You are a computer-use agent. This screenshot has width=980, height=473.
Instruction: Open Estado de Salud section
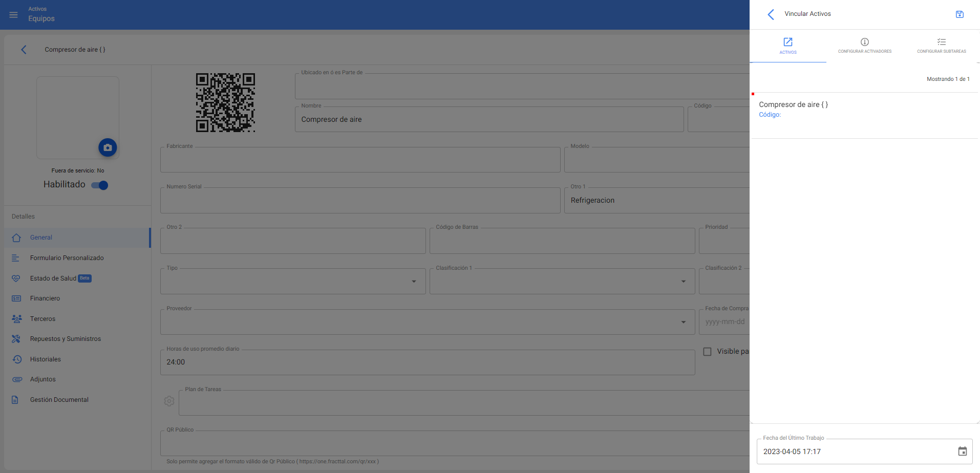pyautogui.click(x=53, y=278)
